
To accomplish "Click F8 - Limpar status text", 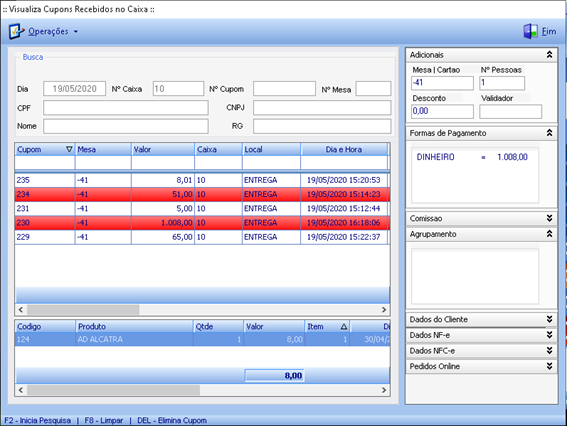I will pos(104,420).
